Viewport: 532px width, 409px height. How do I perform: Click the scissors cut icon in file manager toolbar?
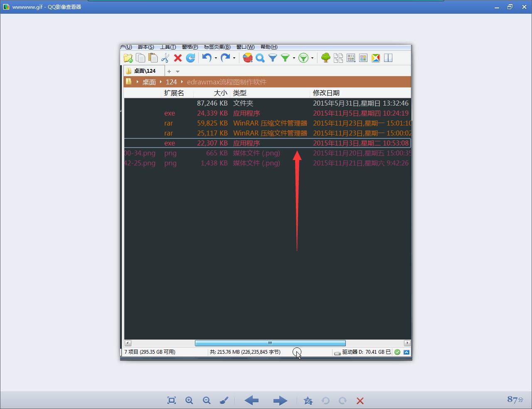[x=165, y=58]
